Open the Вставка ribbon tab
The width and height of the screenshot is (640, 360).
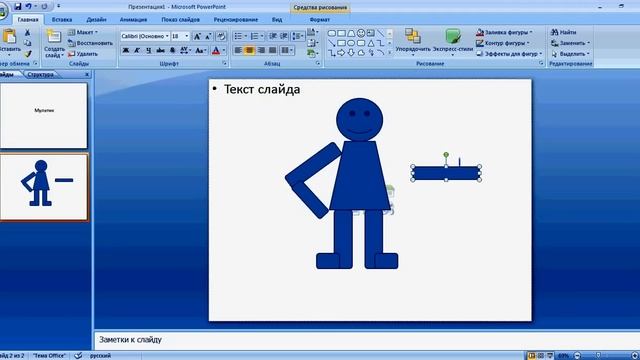tap(62, 20)
